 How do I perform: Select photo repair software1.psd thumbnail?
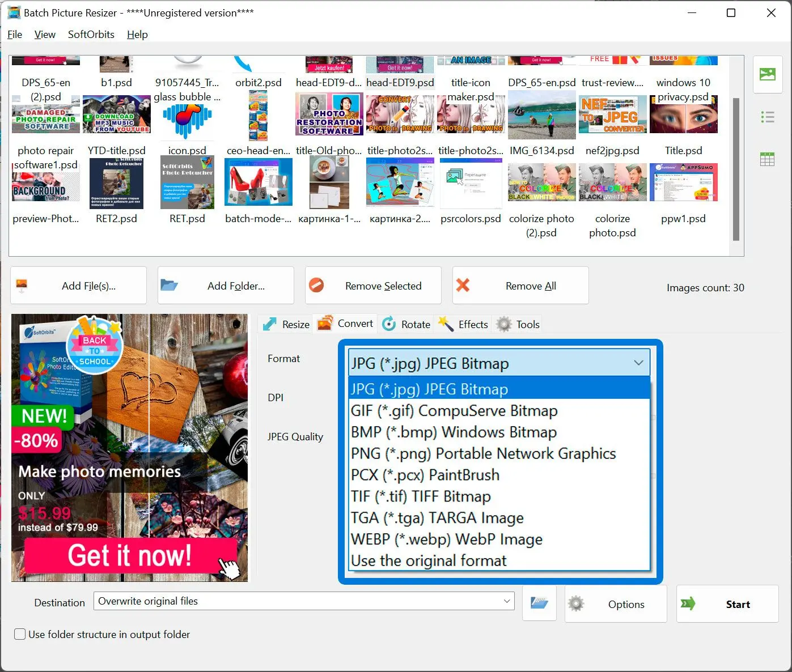tap(45, 115)
